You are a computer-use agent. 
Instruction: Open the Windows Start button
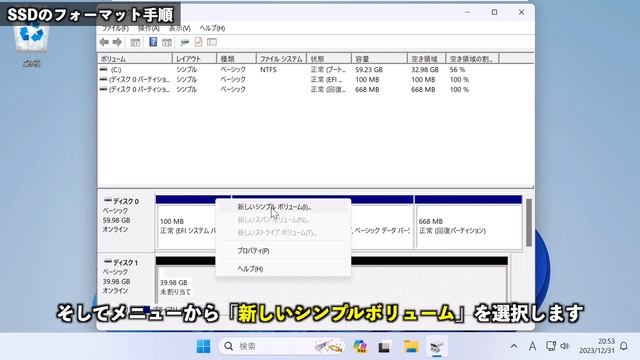click(x=203, y=346)
